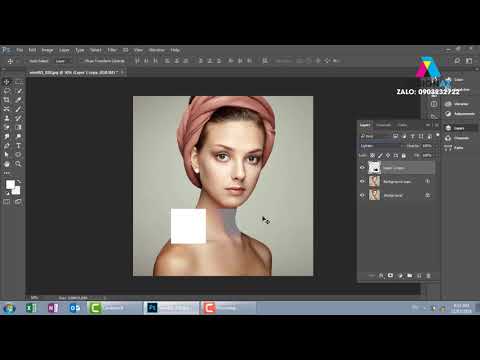
Task: Open Excel from the taskbar
Action: [31, 308]
